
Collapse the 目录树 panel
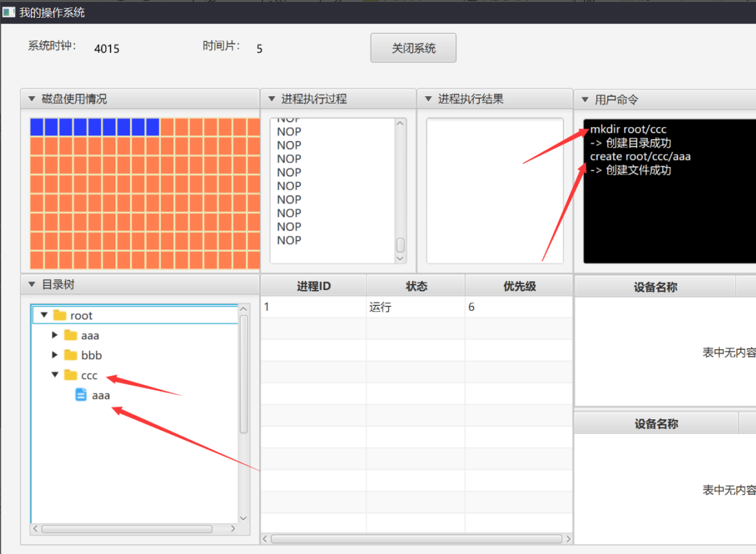(32, 285)
